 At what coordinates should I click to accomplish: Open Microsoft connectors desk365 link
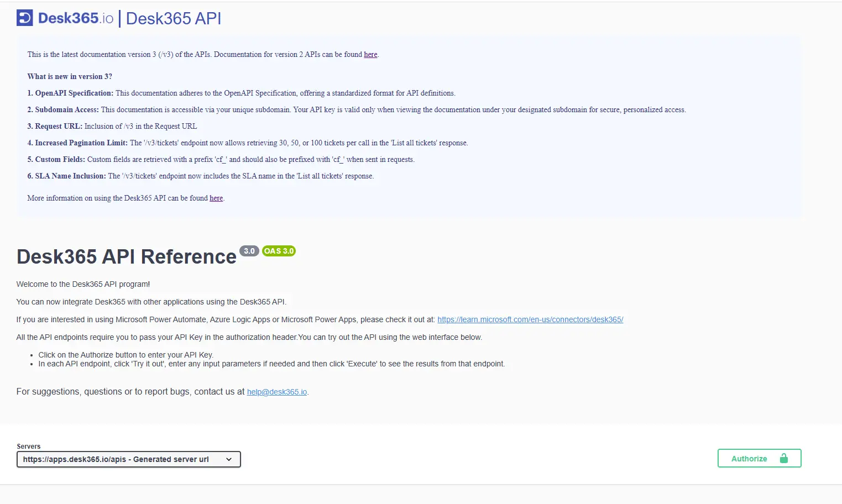[530, 319]
